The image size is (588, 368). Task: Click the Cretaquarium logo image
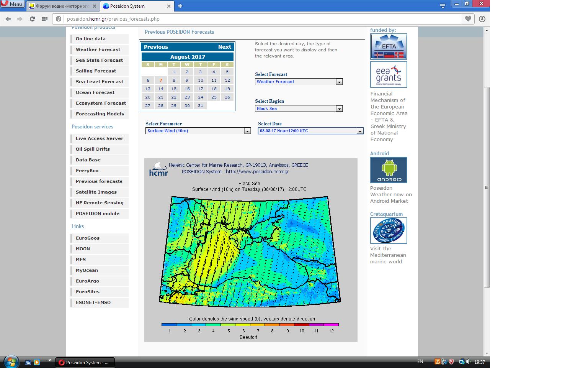(x=389, y=230)
